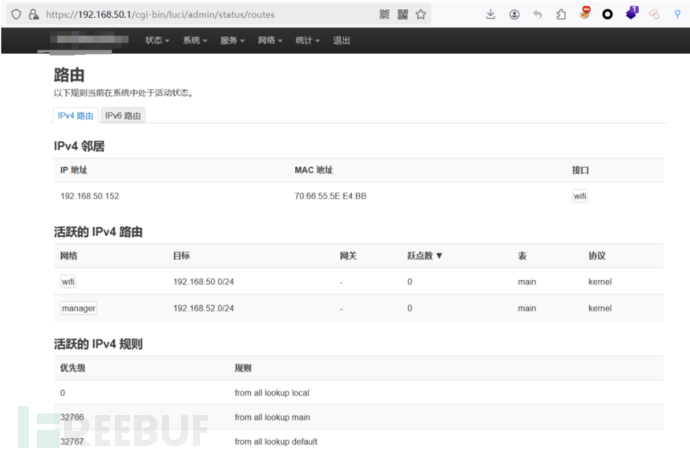Open the extensions puzzle icon

pos(561,15)
